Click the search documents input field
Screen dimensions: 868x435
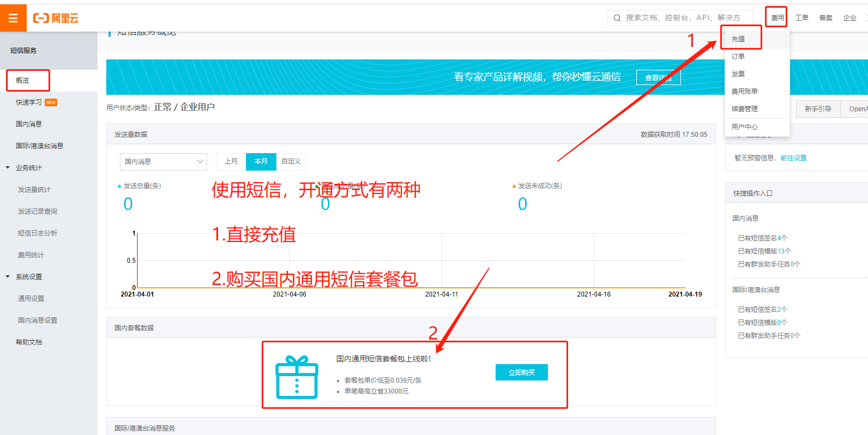(x=684, y=18)
